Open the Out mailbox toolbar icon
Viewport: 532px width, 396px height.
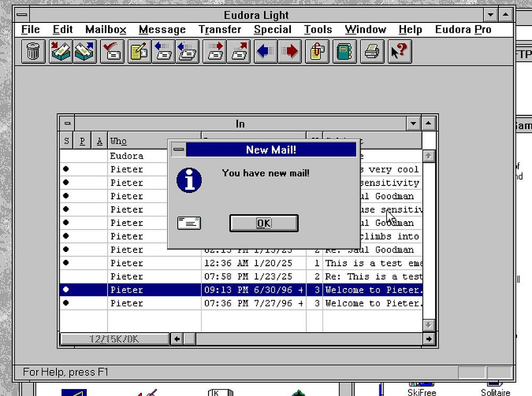coord(84,52)
